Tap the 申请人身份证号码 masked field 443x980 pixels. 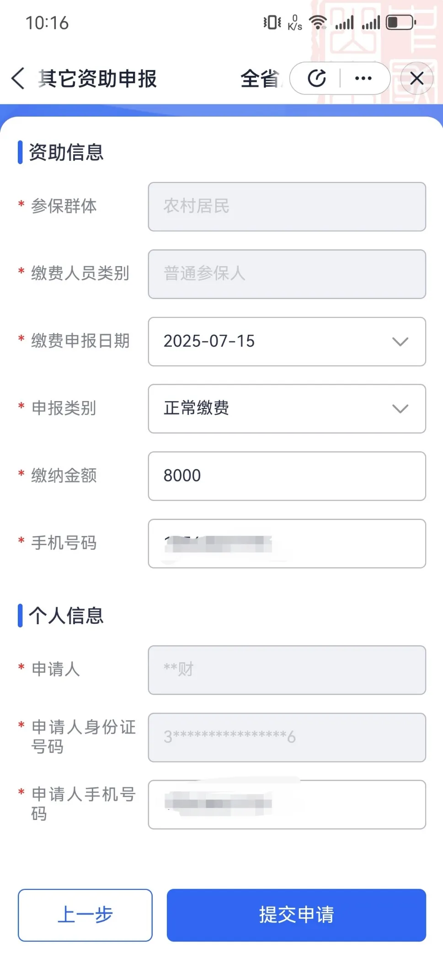(x=287, y=737)
